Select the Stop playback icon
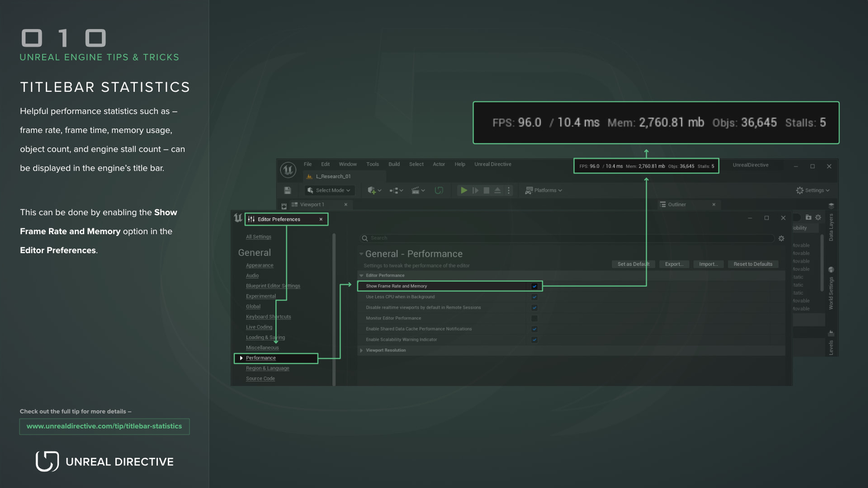The image size is (868, 488). [x=486, y=190]
